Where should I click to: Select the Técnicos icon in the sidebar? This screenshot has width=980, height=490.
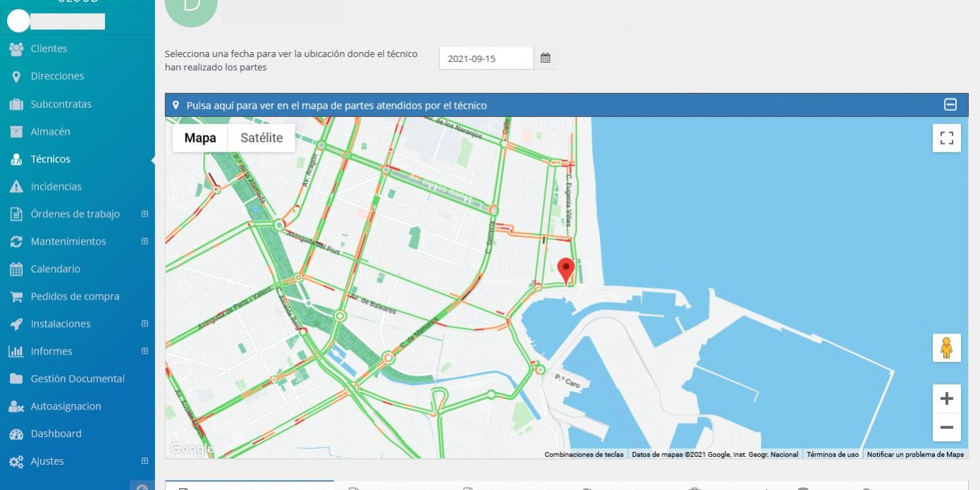click(x=16, y=159)
